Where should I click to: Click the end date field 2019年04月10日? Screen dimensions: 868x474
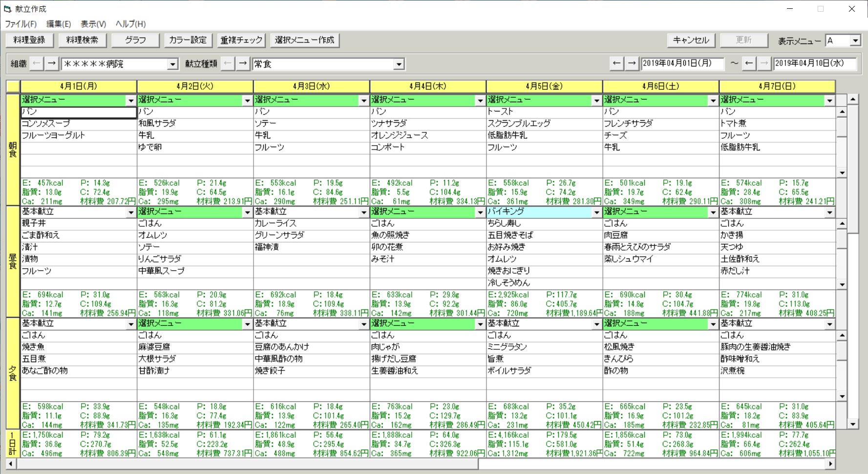coord(815,63)
